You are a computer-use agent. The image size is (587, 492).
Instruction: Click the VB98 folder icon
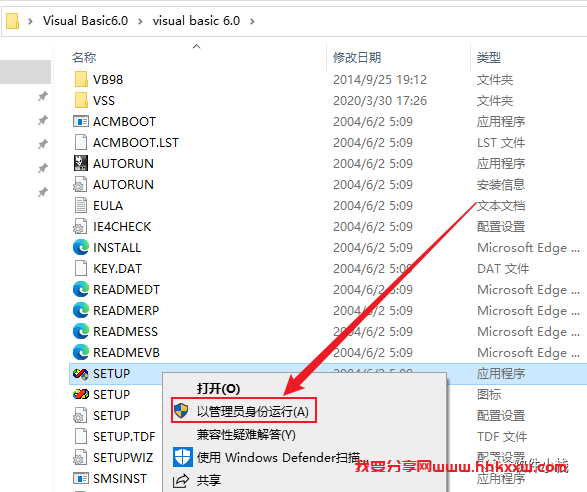point(81,79)
